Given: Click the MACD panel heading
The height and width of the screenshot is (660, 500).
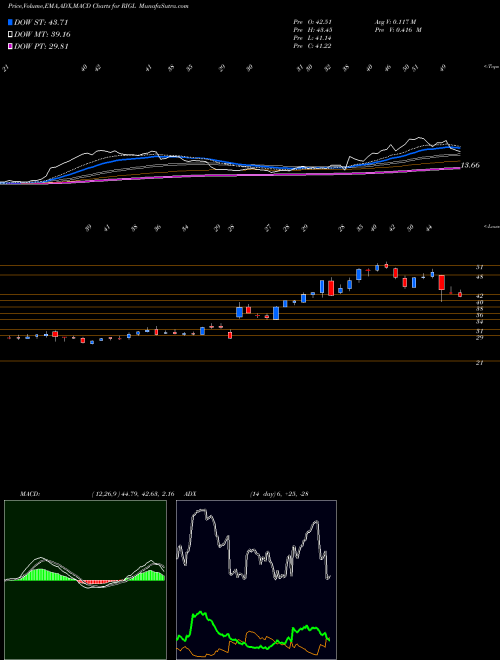Looking at the screenshot, I should (x=30, y=494).
